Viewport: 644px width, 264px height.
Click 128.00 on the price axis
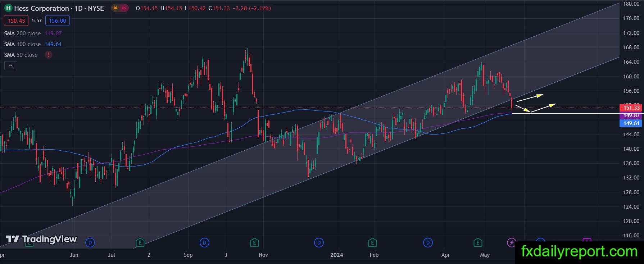[x=631, y=192]
